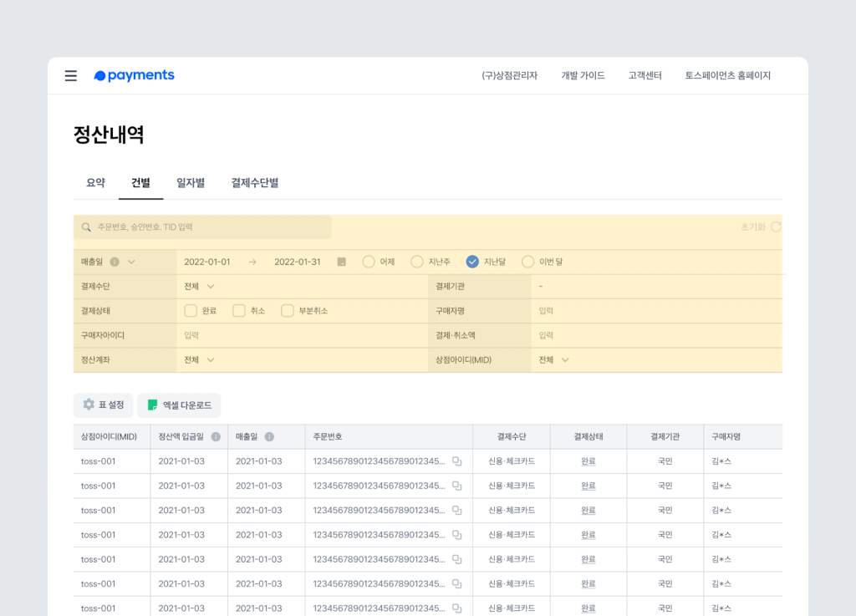Click the 결제상태 column header
This screenshot has width=856, height=616.
[x=588, y=436]
